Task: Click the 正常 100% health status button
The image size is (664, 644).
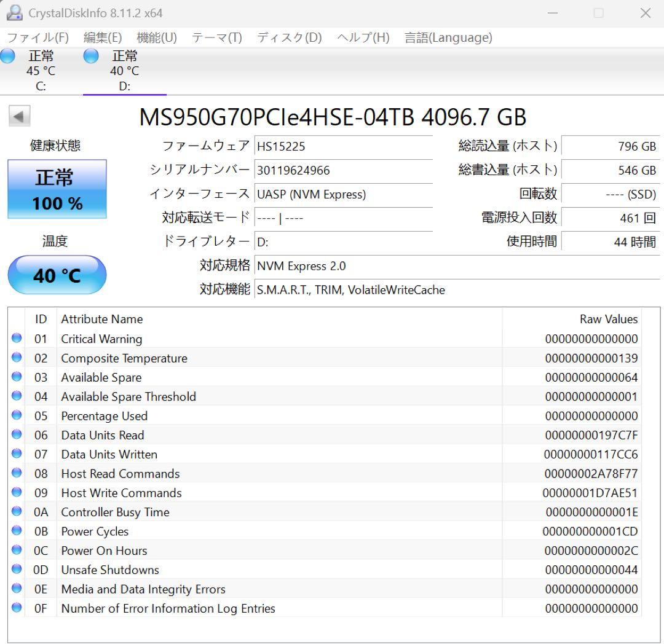Action: click(57, 189)
